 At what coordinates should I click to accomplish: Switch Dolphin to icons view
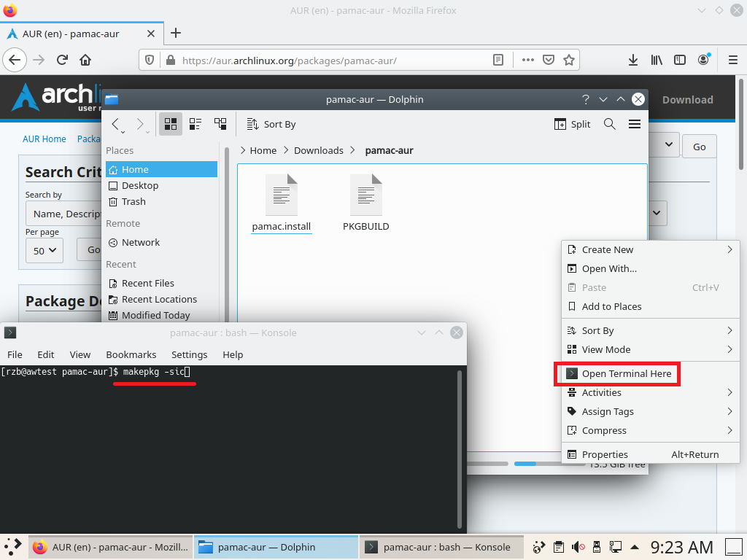click(x=171, y=124)
